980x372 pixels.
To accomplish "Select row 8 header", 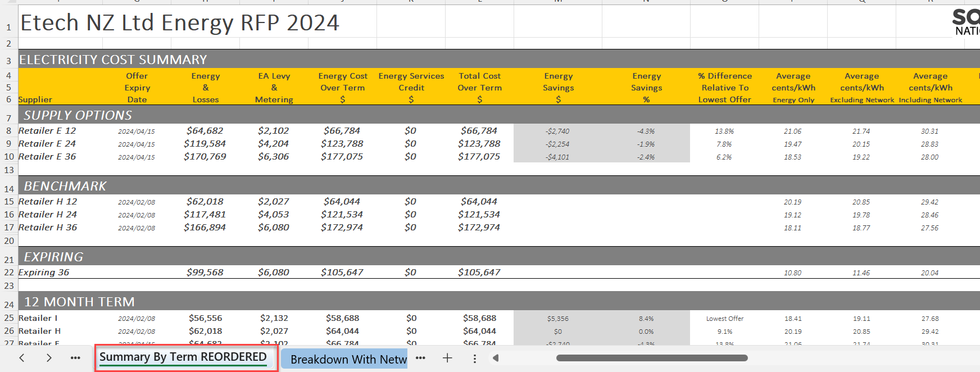I will point(9,131).
